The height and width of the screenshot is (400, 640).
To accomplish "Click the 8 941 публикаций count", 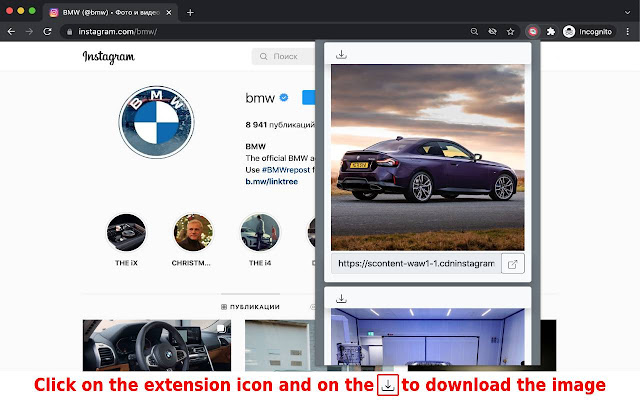I will (280, 125).
